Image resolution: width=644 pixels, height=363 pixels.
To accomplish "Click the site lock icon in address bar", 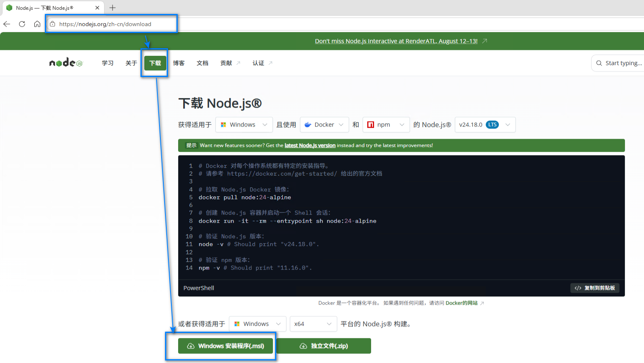I will tap(52, 24).
